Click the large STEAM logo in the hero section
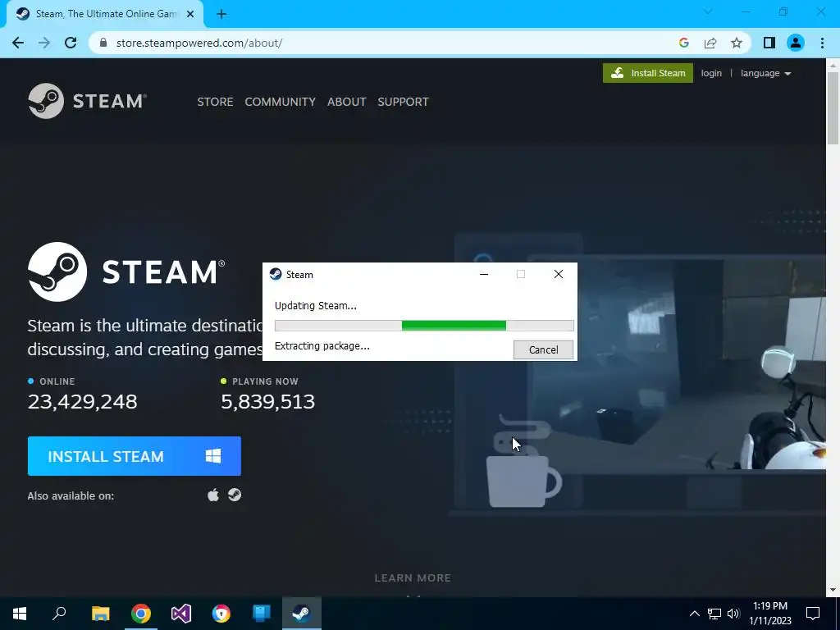This screenshot has width=840, height=630. tap(126, 272)
